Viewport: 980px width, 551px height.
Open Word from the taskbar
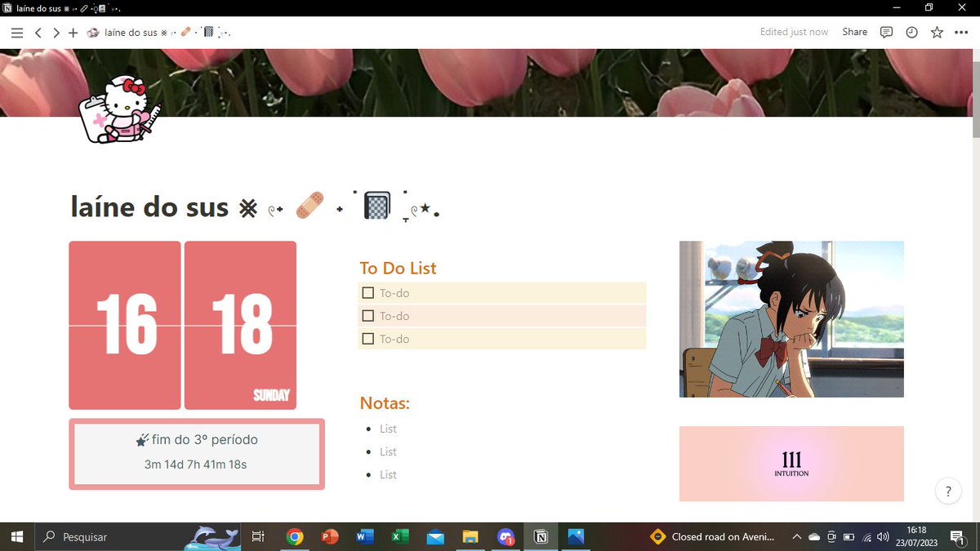point(365,537)
